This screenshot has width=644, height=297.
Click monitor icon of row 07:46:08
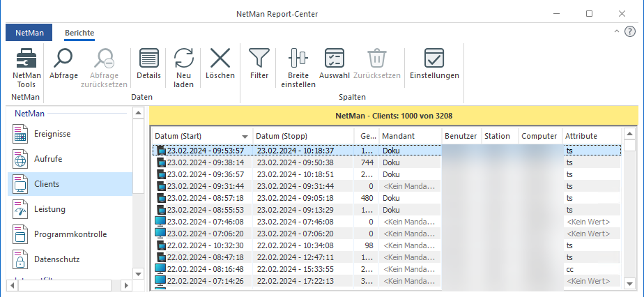click(160, 222)
